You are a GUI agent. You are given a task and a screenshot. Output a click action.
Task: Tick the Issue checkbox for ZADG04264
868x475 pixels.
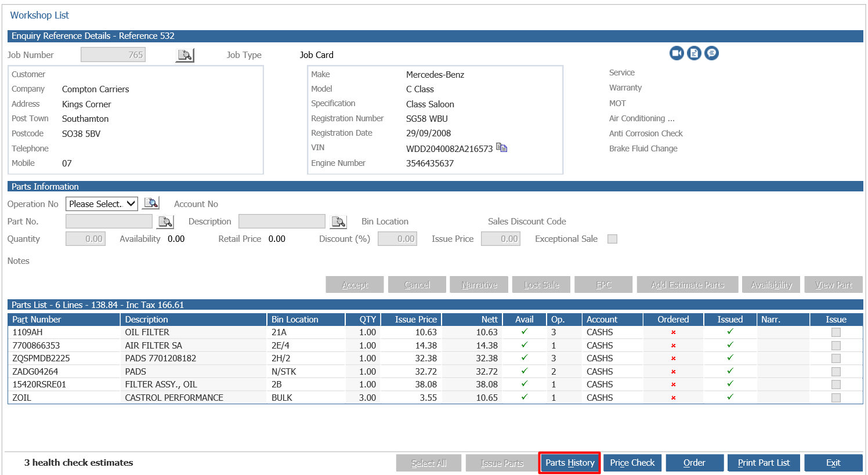[x=836, y=372]
